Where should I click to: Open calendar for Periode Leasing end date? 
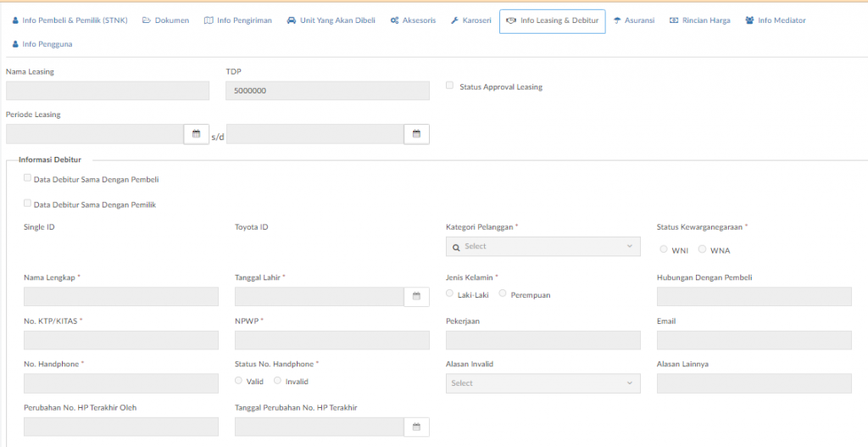(x=417, y=134)
